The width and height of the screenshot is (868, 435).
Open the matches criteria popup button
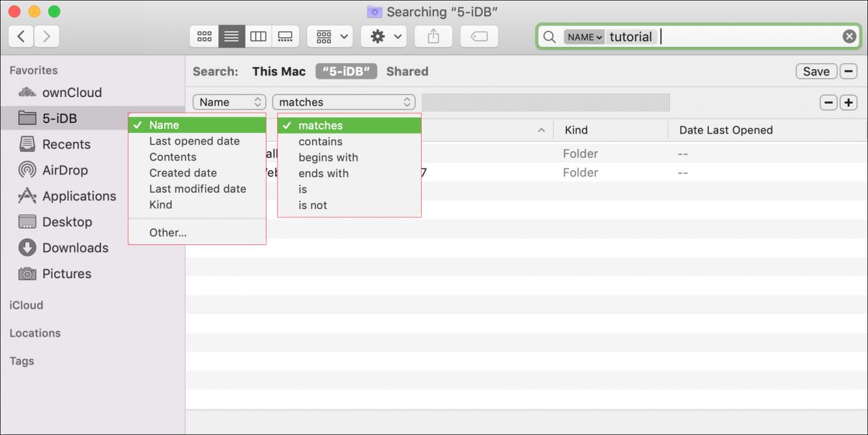pos(344,102)
